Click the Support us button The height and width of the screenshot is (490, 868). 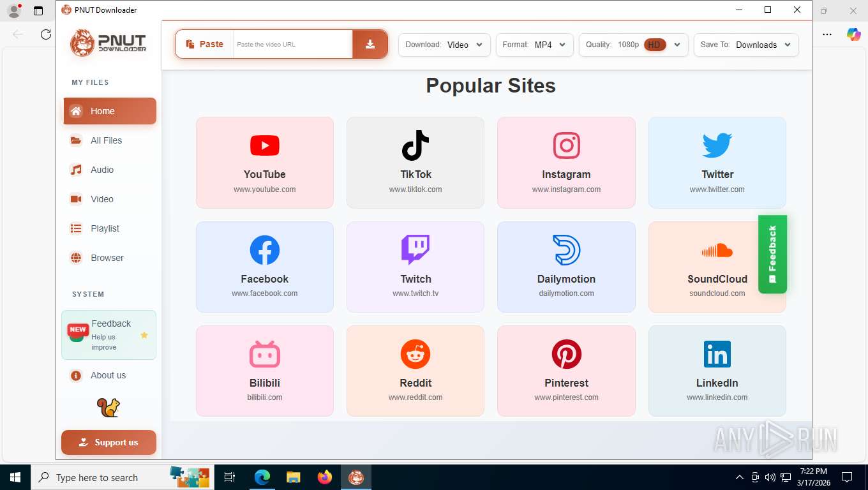(108, 442)
